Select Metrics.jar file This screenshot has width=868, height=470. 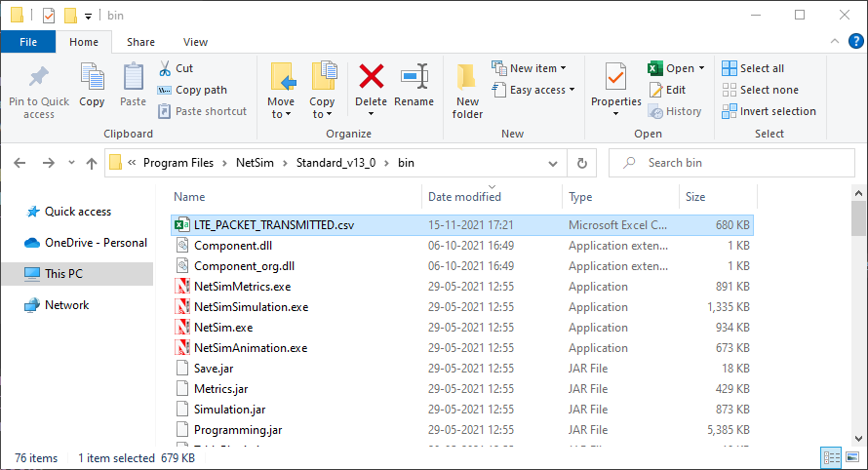point(462,389)
